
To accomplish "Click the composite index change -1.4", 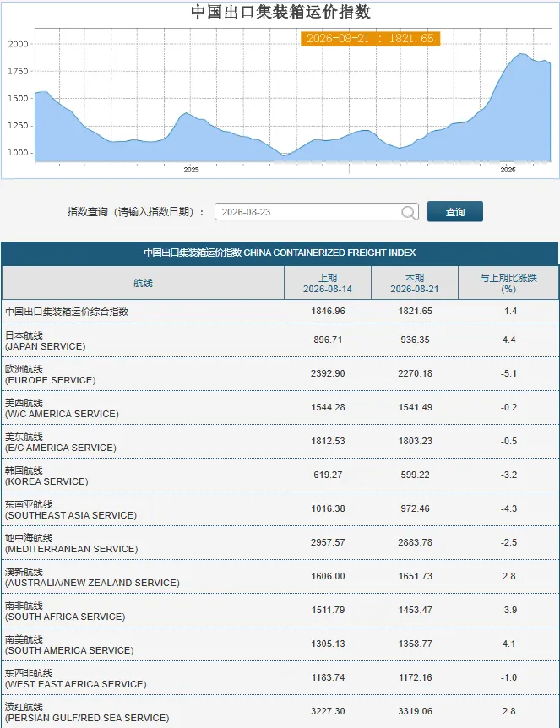I will click(509, 311).
